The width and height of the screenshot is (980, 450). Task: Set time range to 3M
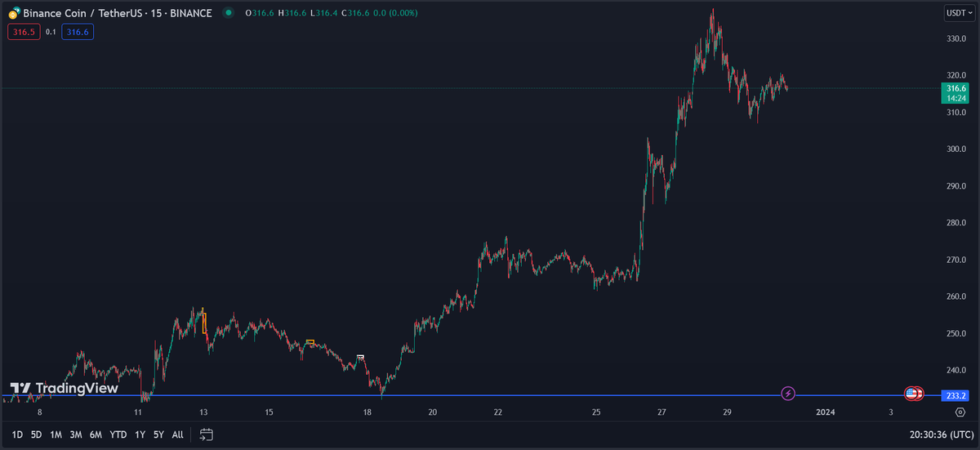[x=76, y=434]
